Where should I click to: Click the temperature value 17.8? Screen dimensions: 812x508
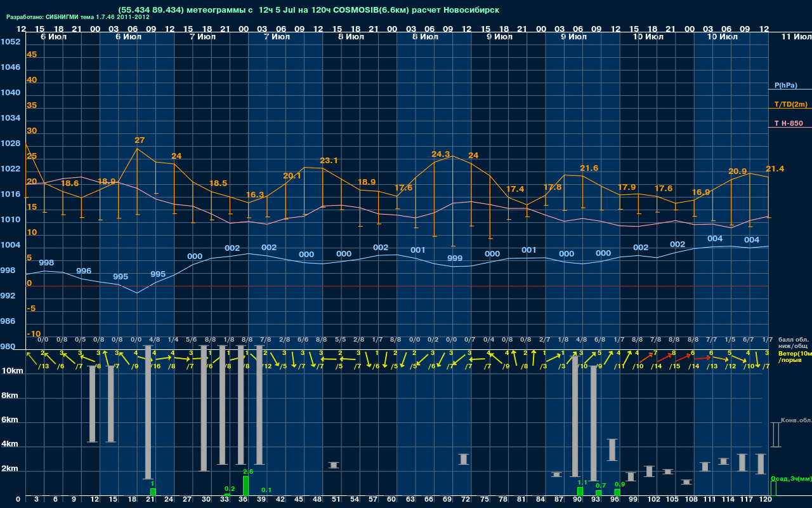coord(552,187)
